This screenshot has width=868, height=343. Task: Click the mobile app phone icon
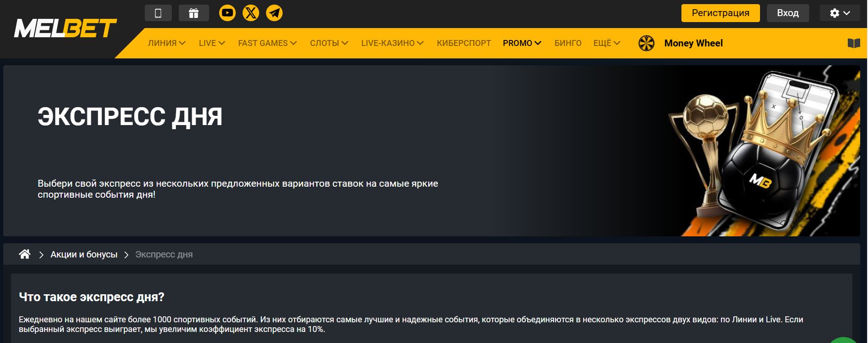(158, 13)
